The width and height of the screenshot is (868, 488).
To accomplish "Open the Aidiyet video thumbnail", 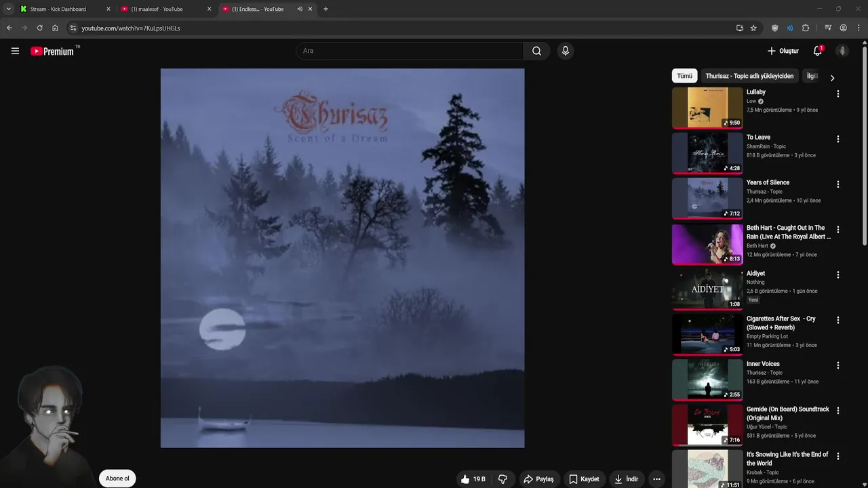I will [707, 289].
